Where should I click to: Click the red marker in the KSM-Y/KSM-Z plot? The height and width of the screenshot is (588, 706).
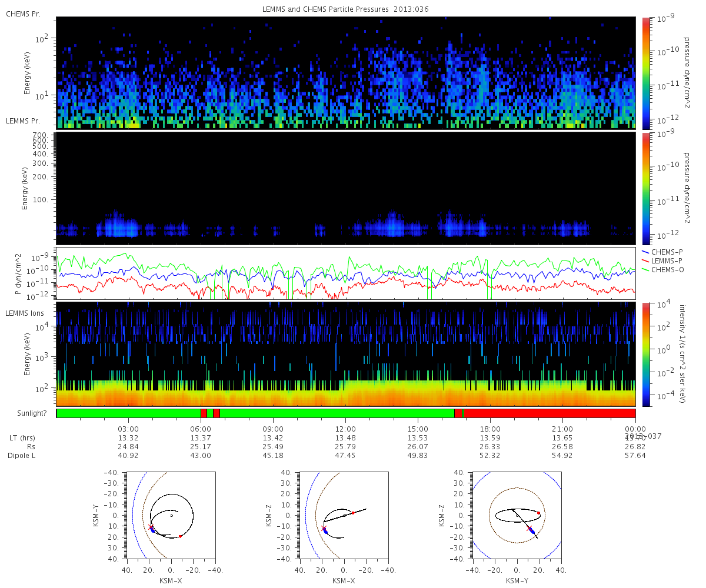538,513
